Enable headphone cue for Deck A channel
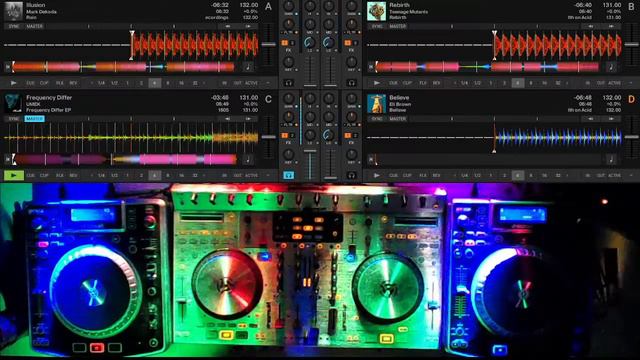640x360 pixels. [289, 83]
